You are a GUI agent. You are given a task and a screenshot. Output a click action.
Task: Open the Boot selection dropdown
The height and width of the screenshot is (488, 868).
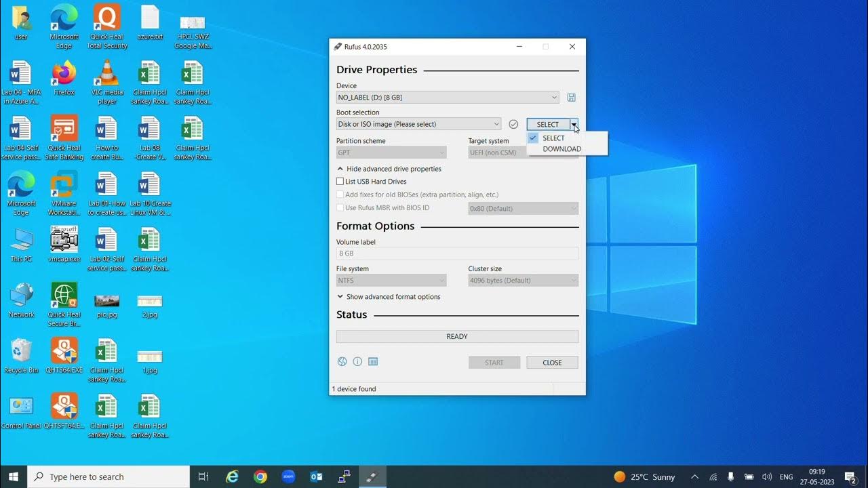point(418,124)
